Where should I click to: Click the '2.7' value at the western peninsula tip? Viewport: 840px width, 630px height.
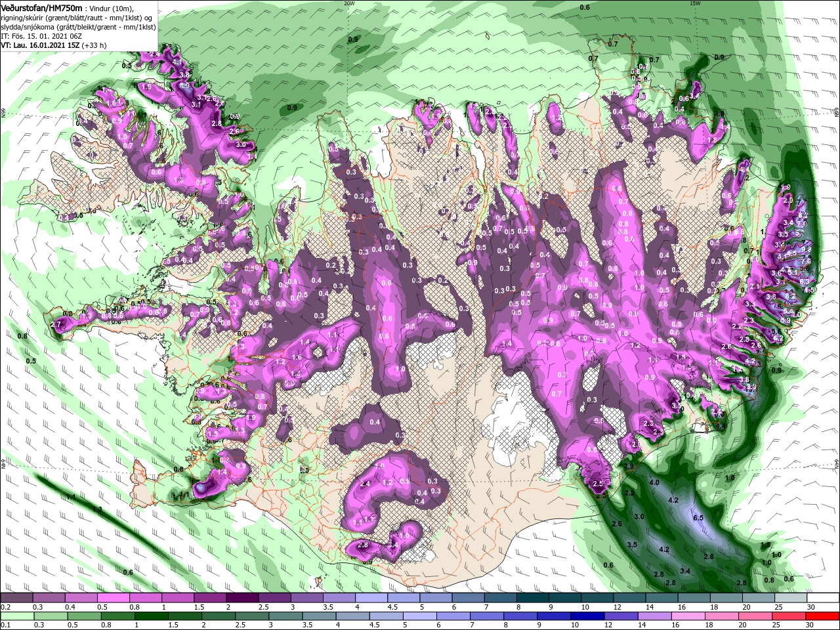(56, 324)
